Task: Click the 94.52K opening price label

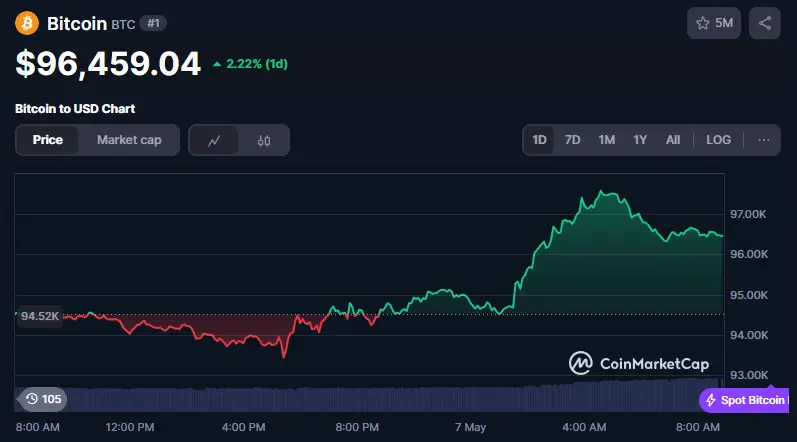Action: [40, 316]
